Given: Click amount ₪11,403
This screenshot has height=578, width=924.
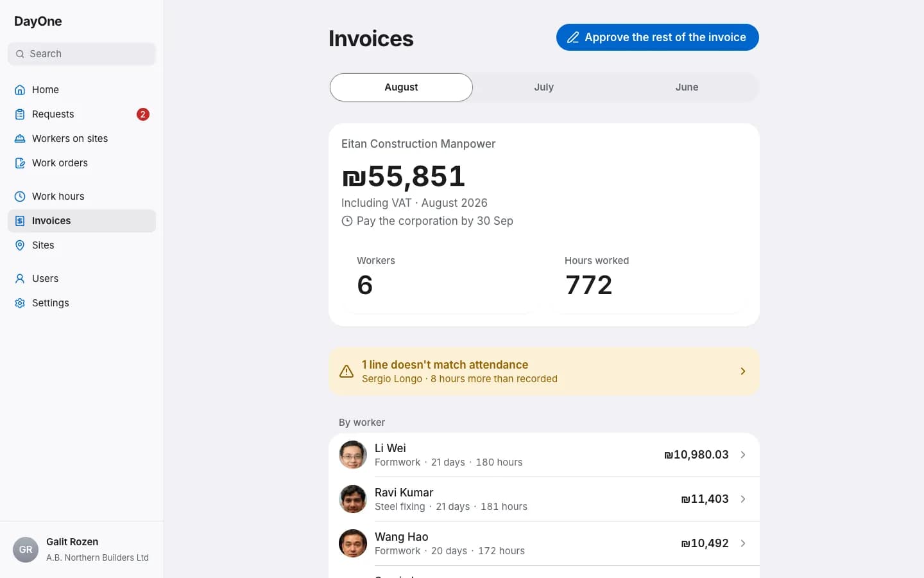Looking at the screenshot, I should tap(705, 499).
